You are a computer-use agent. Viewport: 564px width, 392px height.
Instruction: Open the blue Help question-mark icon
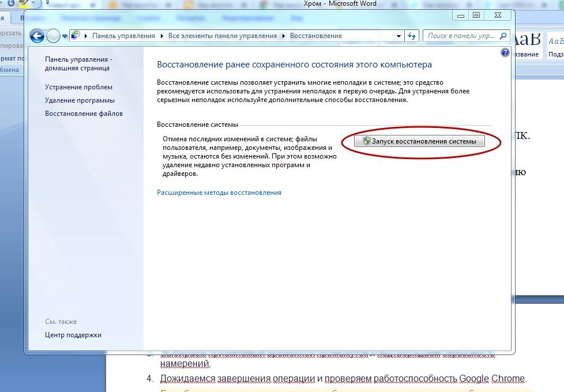coord(505,53)
